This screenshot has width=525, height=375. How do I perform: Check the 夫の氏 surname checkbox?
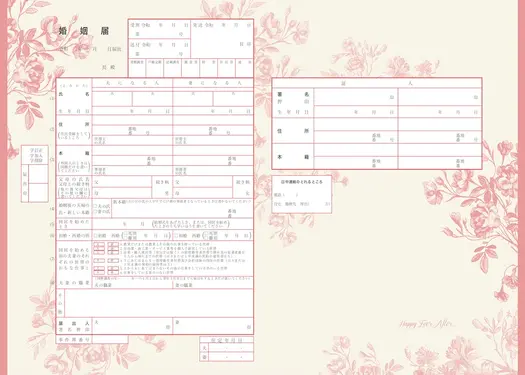pos(95,206)
